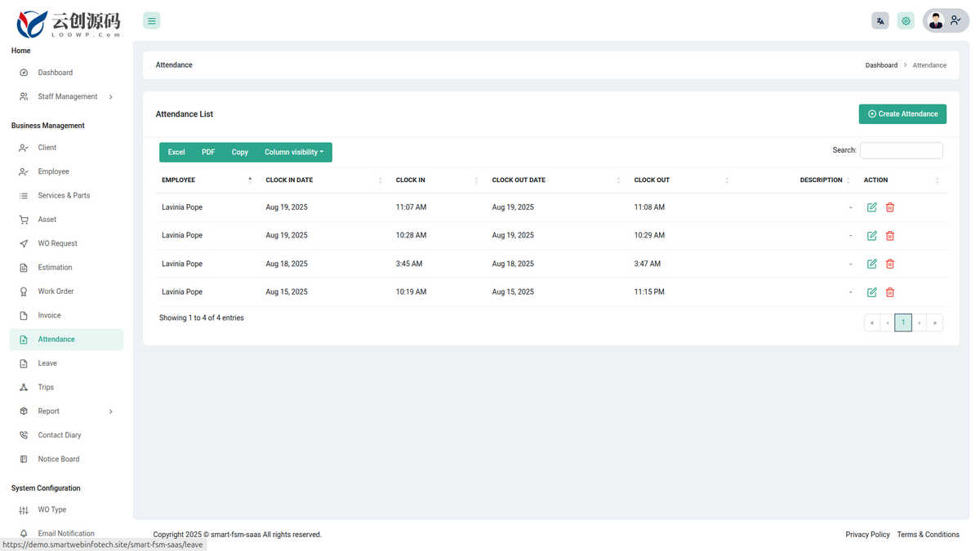The width and height of the screenshot is (980, 551).
Task: Click the 11:15 PM clock out cell
Action: pyautogui.click(x=649, y=292)
